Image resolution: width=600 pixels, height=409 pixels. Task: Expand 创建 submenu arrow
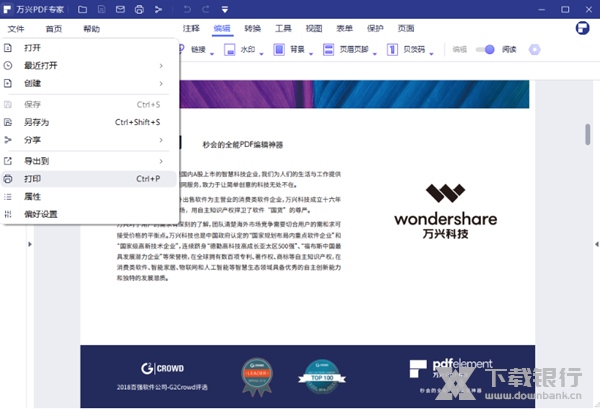(161, 83)
